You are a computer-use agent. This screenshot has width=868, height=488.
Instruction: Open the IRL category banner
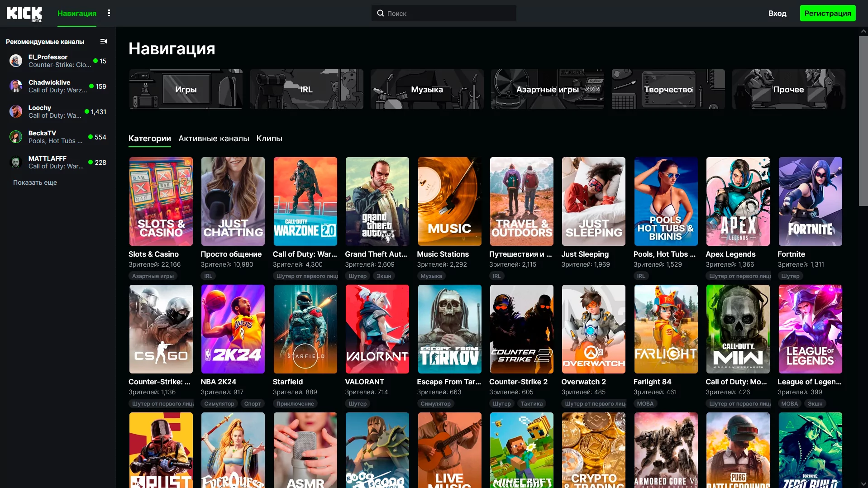(x=307, y=89)
